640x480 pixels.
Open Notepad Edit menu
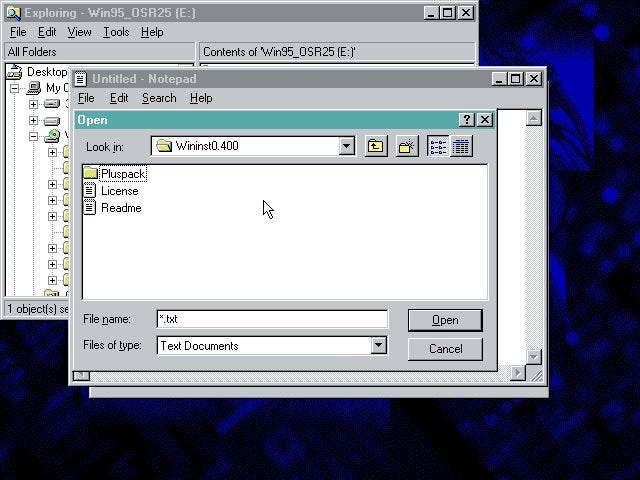tap(119, 98)
